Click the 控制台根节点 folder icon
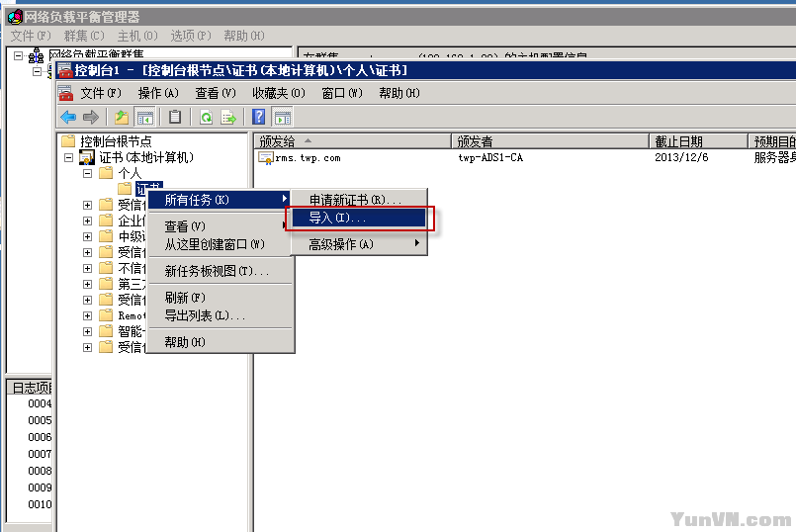This screenshot has width=796, height=532. pos(67,140)
